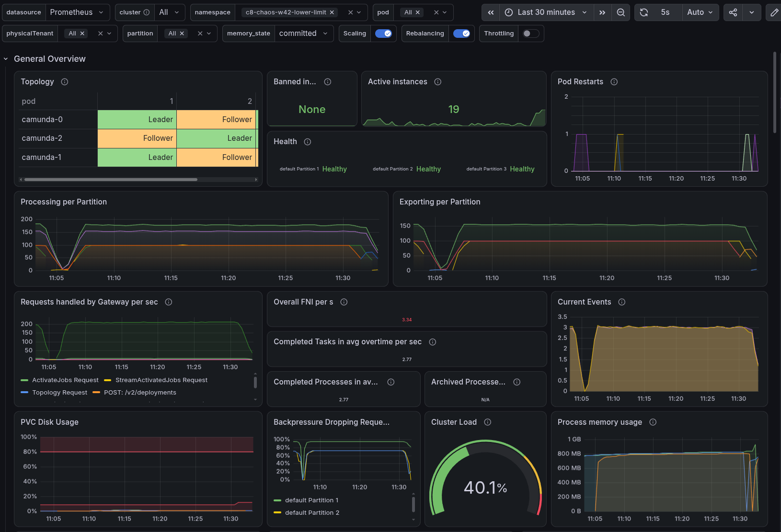Shift time range backward with double-left arrows
The height and width of the screenshot is (532, 781).
point(491,12)
